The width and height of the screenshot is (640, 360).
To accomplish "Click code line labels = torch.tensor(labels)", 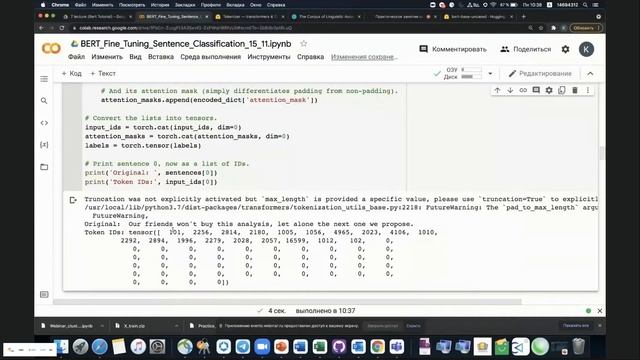I will click(x=143, y=146).
